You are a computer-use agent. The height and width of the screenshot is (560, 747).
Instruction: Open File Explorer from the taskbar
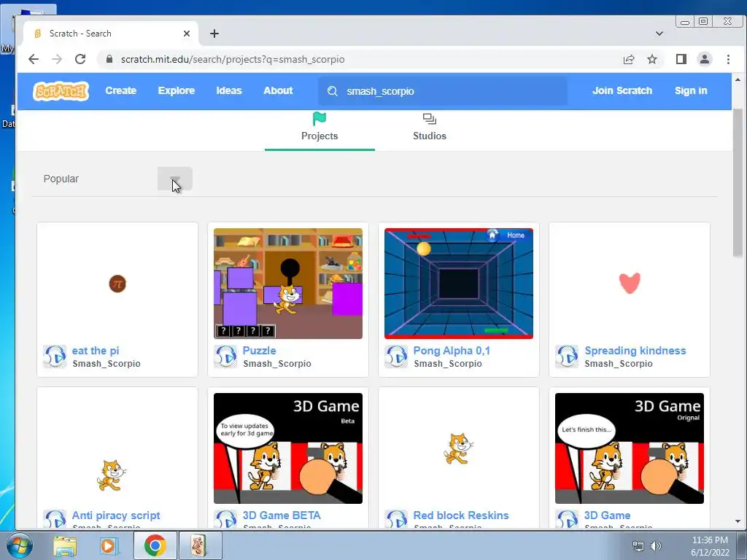coord(65,545)
